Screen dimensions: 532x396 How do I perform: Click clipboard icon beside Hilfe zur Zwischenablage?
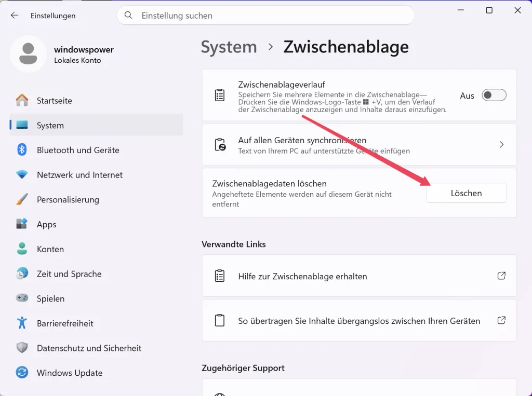(x=220, y=276)
